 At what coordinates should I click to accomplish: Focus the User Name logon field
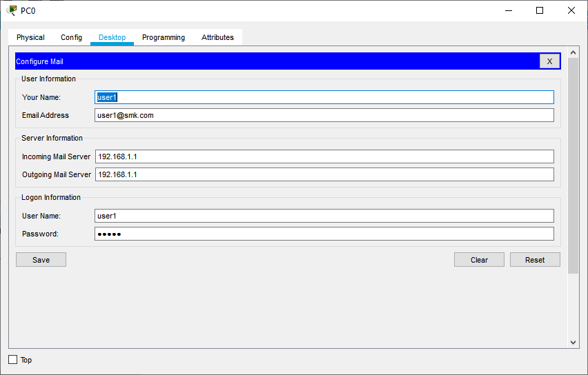tap(324, 216)
